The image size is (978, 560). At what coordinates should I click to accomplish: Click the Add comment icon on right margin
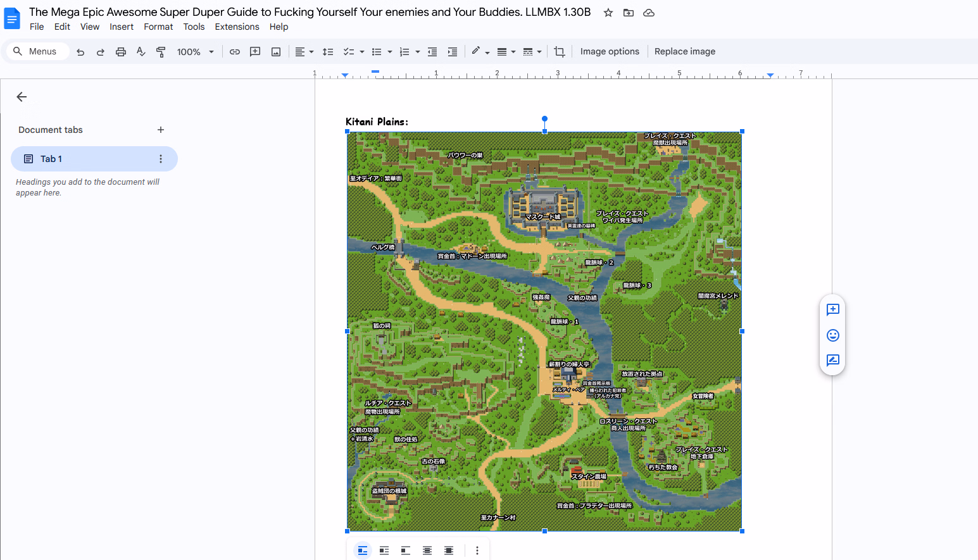point(832,309)
